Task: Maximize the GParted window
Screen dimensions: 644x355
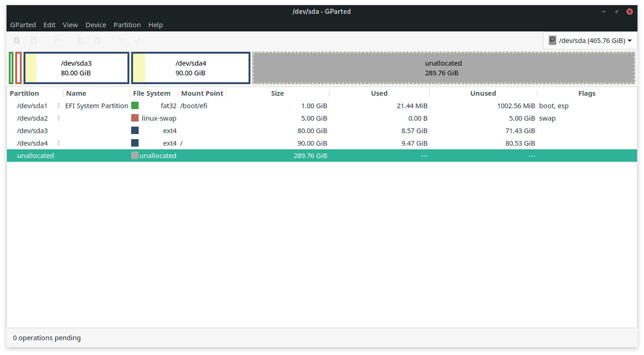Action: click(617, 11)
